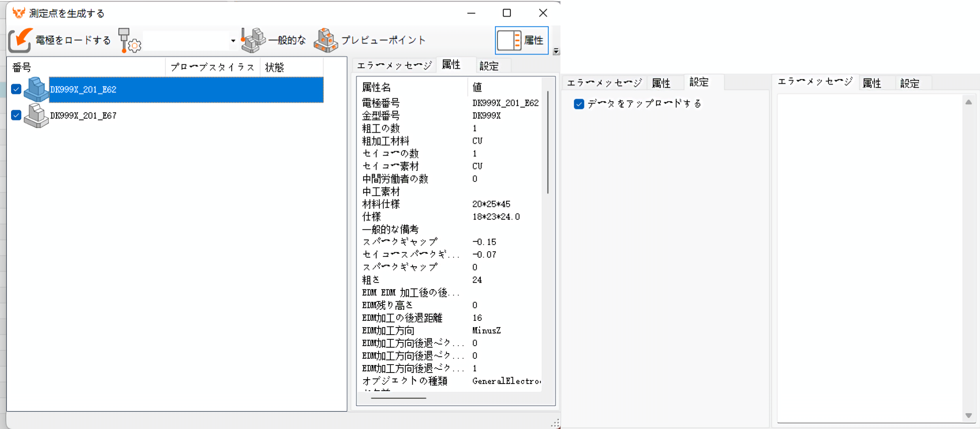The height and width of the screenshot is (429, 980).
Task: Click the preview point icon
Action: (326, 40)
